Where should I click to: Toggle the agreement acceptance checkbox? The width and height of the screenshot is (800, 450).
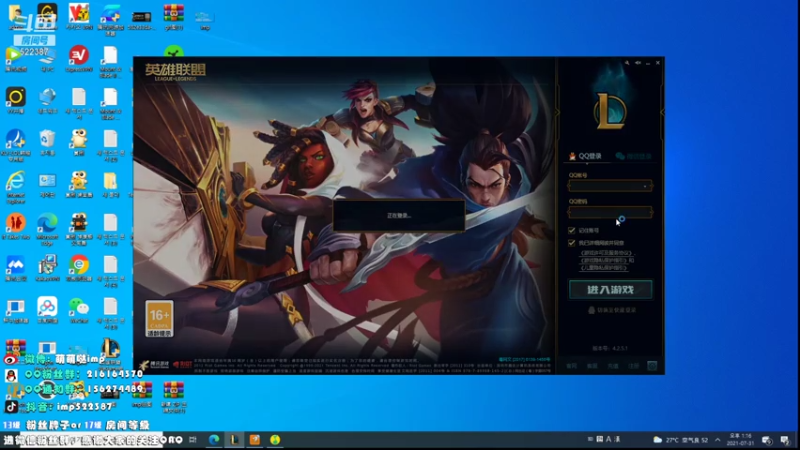pyautogui.click(x=571, y=243)
